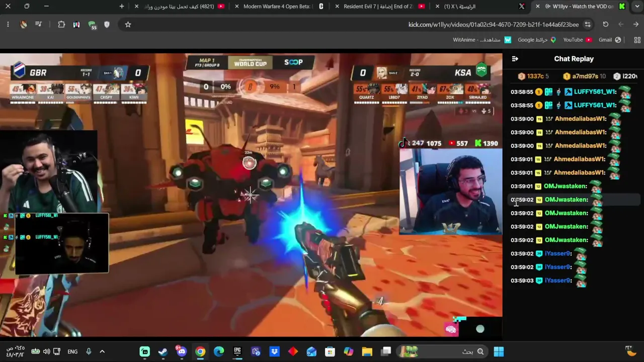
Task: Switch the ENG input language
Action: (72, 351)
